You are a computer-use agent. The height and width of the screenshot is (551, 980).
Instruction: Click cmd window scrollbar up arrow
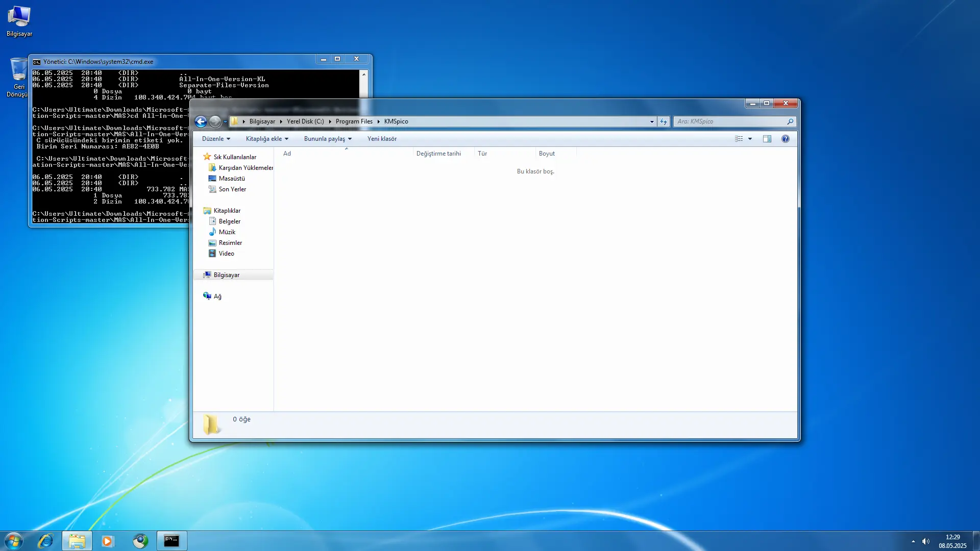(x=363, y=74)
